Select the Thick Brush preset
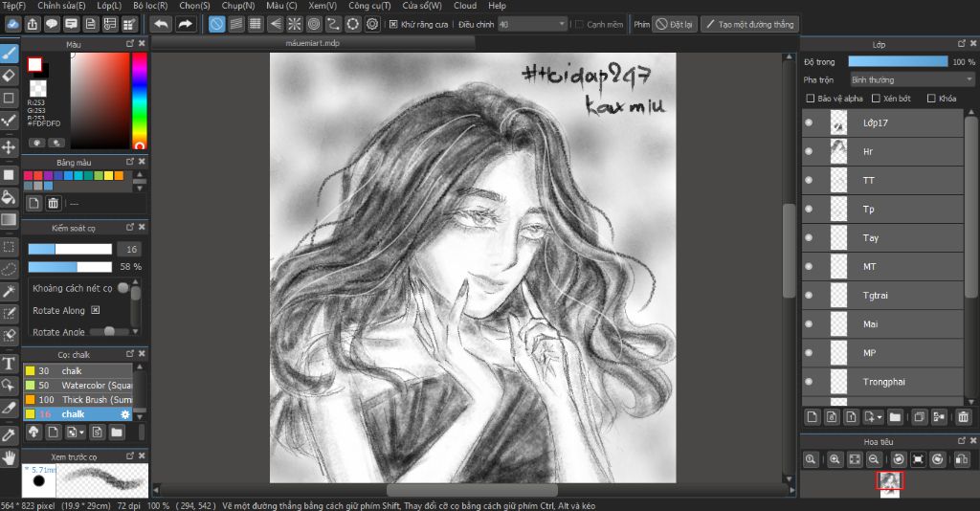This screenshot has width=980, height=511. tap(78, 400)
